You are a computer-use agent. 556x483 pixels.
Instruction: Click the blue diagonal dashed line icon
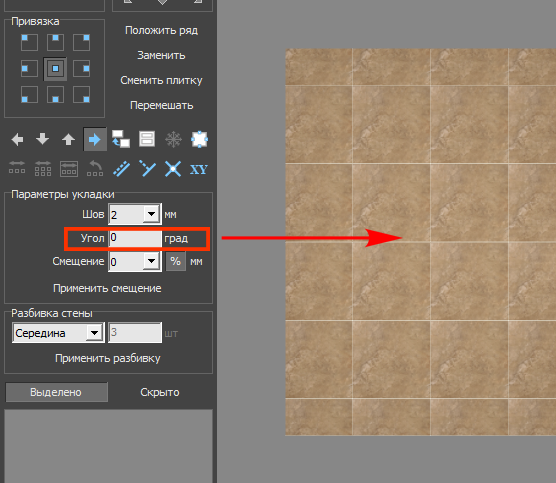coord(121,169)
